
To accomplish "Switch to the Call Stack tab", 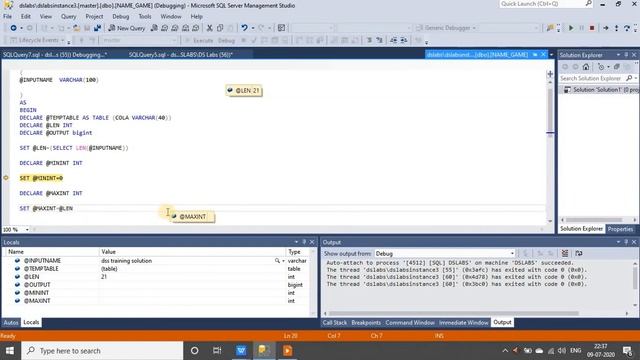I will pos(335,322).
